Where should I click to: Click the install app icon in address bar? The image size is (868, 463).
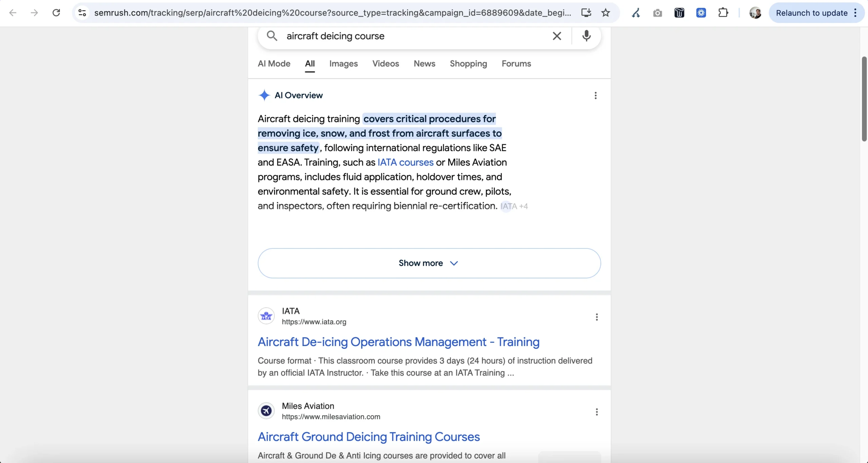tap(586, 13)
